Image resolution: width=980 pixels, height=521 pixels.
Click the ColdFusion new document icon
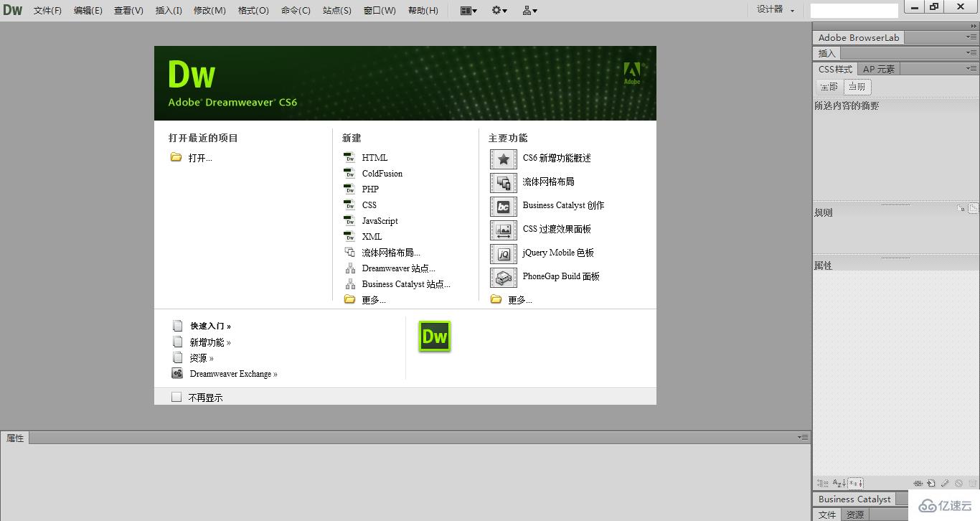coord(349,174)
